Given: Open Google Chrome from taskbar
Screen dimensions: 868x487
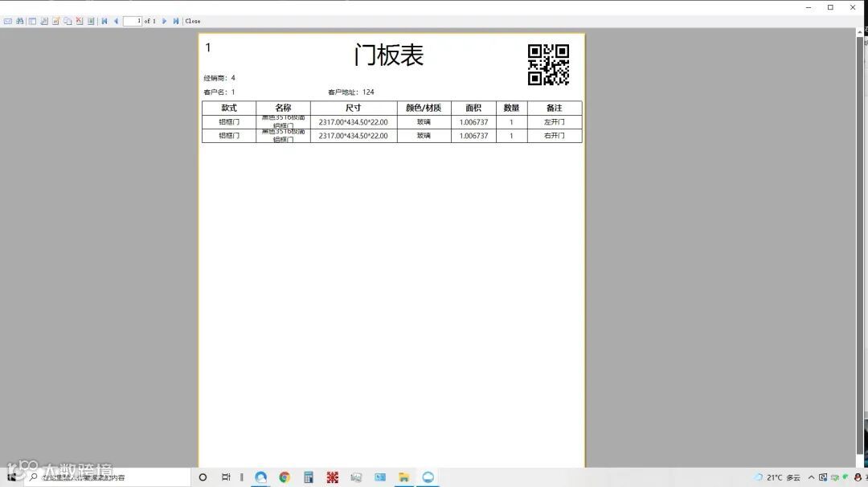Looking at the screenshot, I should click(285, 477).
